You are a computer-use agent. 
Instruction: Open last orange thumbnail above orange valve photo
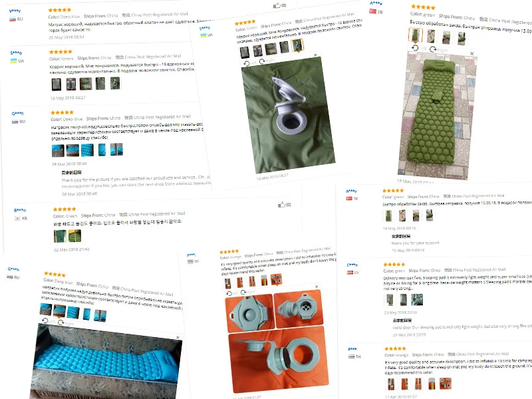point(276,279)
